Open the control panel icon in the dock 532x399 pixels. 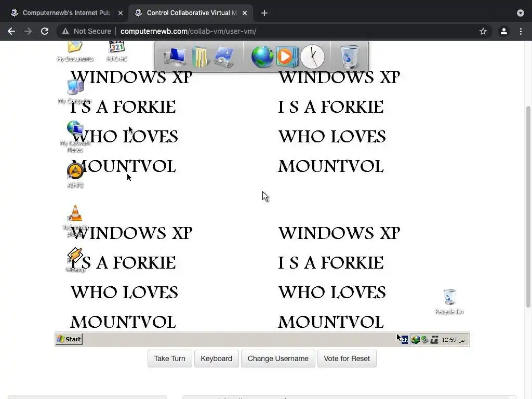[x=224, y=57]
